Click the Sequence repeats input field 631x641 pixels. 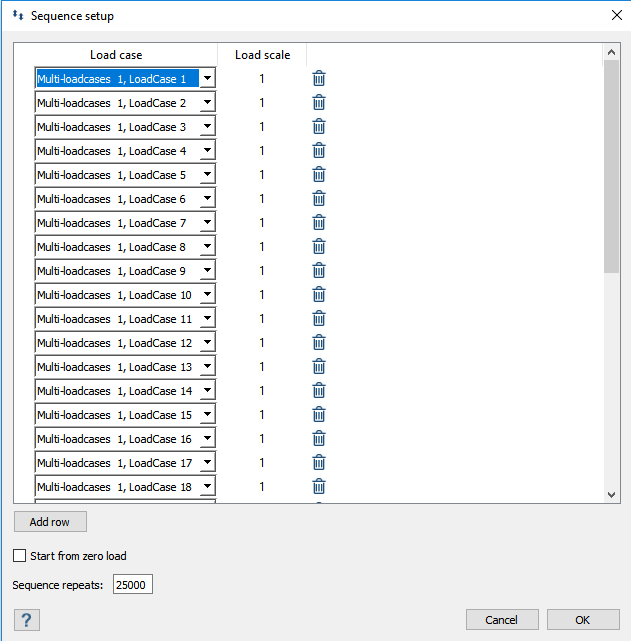coord(132,585)
